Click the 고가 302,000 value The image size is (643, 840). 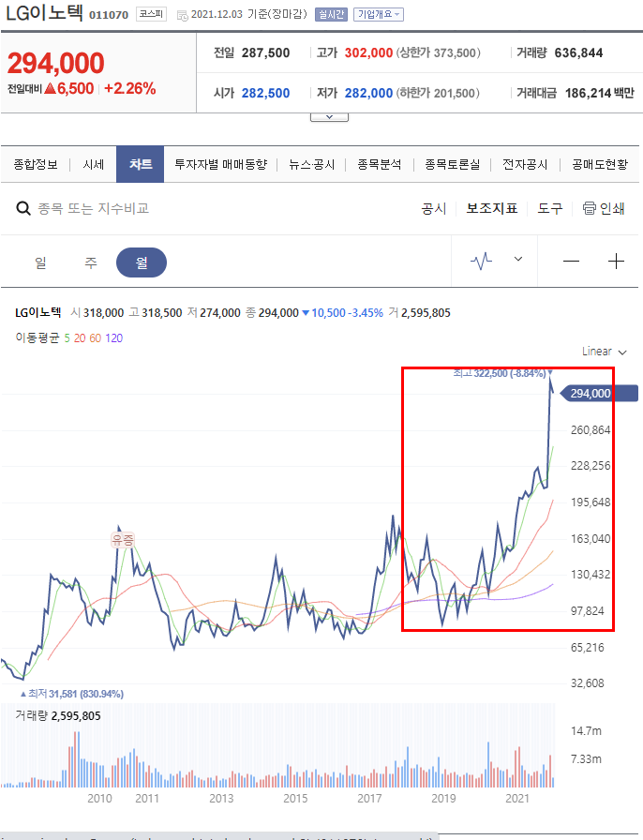(x=368, y=53)
